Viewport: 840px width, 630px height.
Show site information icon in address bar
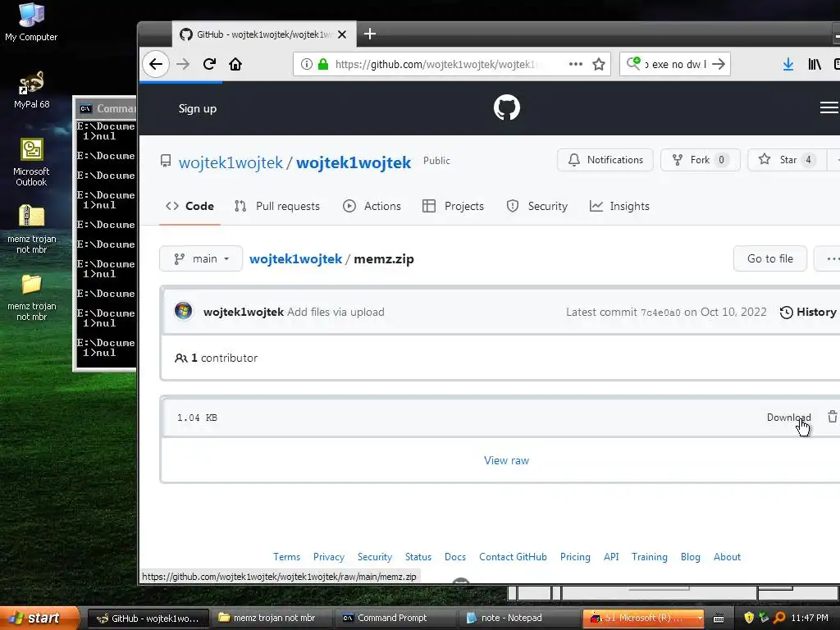pos(307,64)
